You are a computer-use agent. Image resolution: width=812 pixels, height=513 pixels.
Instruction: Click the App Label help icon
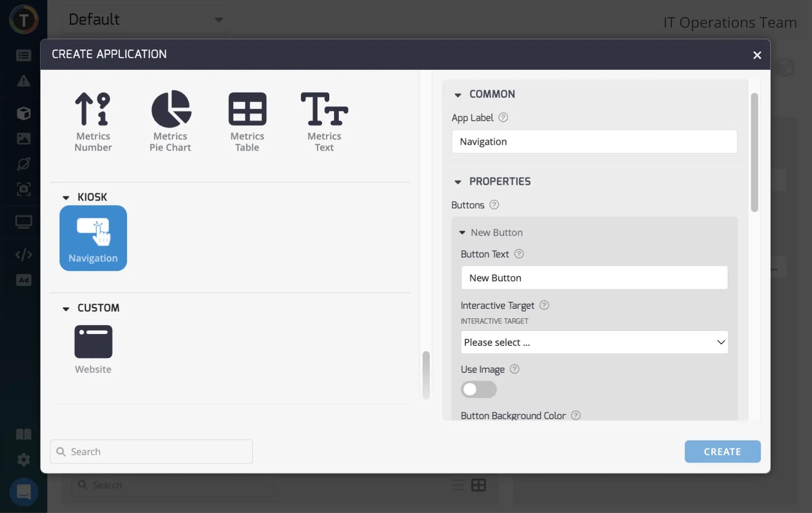click(503, 118)
